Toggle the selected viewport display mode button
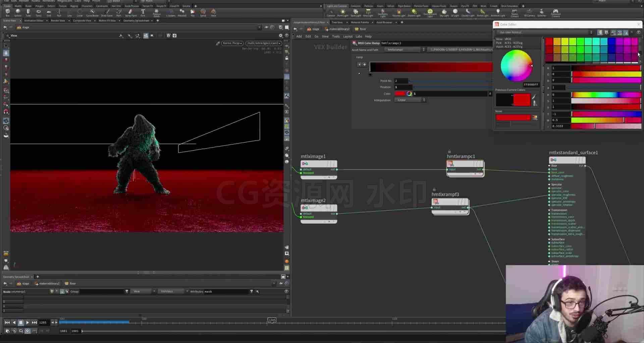 tap(146, 36)
